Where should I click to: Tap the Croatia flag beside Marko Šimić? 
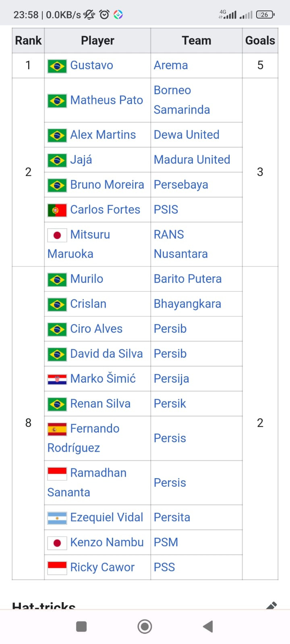pyautogui.click(x=57, y=379)
